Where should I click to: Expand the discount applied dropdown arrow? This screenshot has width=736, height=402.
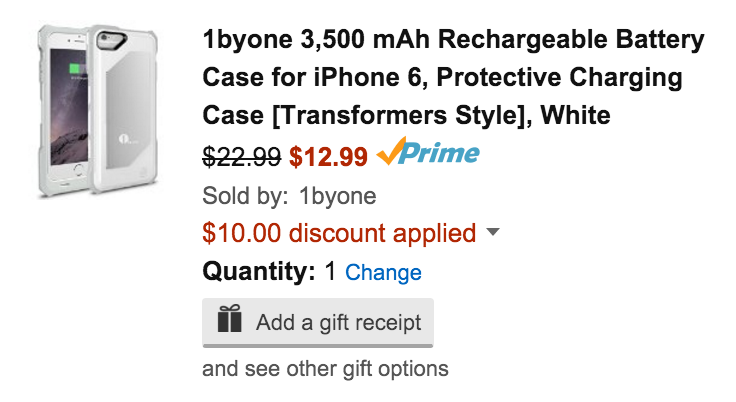click(x=492, y=234)
